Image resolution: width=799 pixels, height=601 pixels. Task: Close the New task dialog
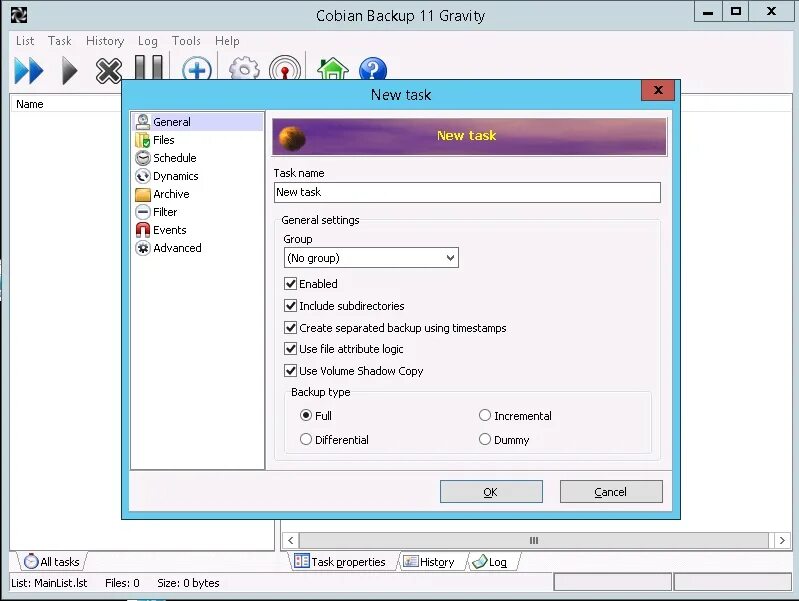click(x=658, y=90)
